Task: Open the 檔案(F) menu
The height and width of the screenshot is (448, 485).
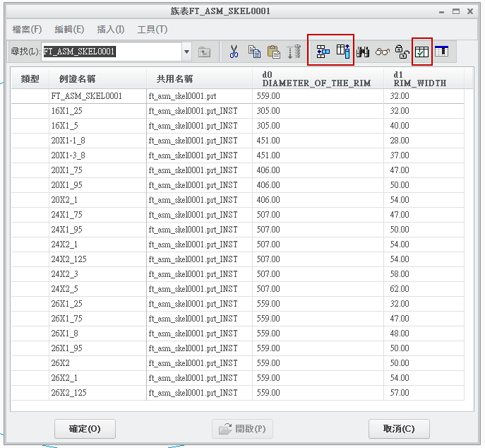Action: click(27, 29)
